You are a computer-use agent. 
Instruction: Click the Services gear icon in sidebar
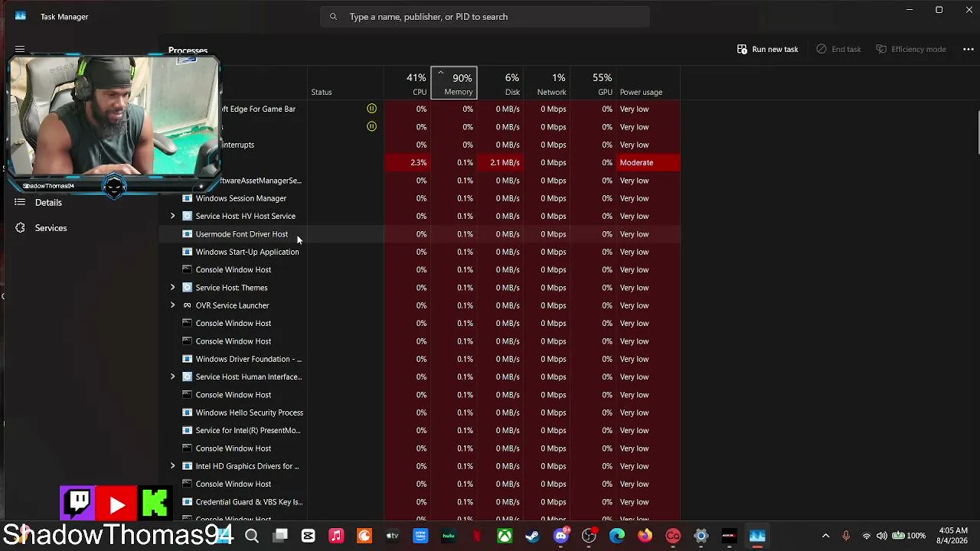tap(20, 228)
